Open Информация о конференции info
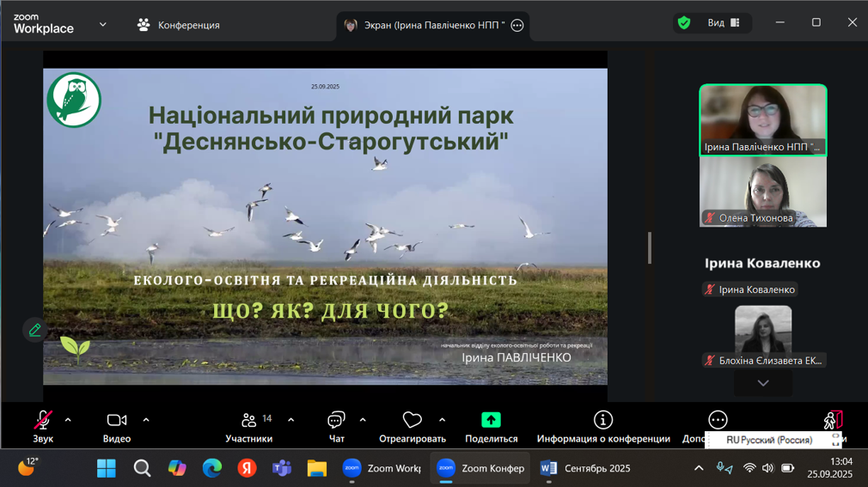Image resolution: width=868 pixels, height=487 pixels. 603,425
